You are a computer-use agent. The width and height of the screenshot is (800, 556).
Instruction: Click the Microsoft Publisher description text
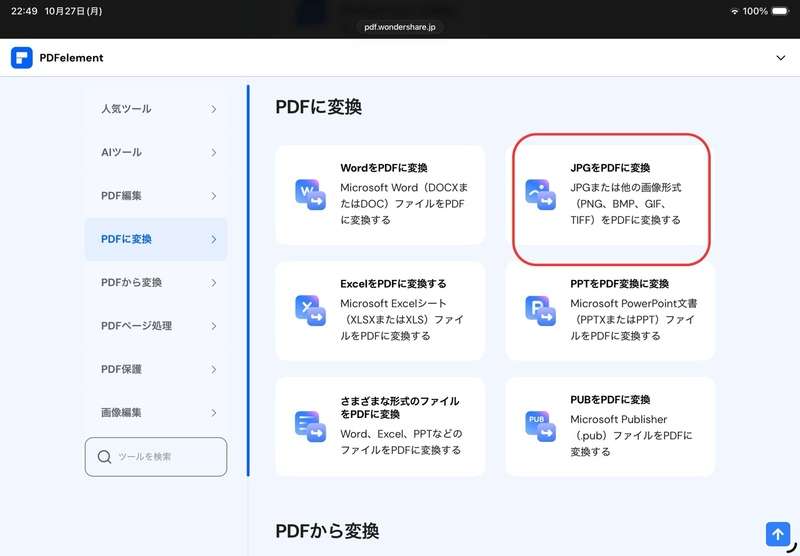632,435
